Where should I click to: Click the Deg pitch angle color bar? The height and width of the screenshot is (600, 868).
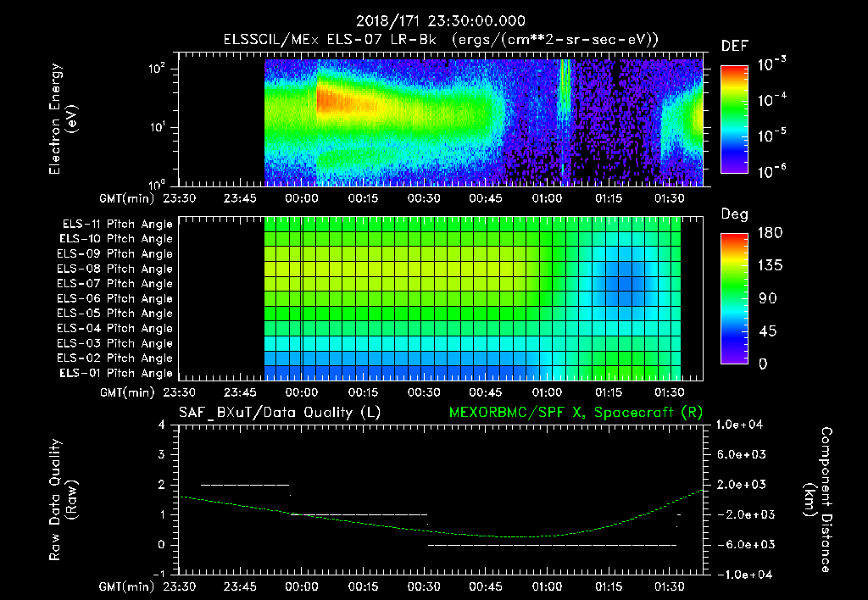734,298
